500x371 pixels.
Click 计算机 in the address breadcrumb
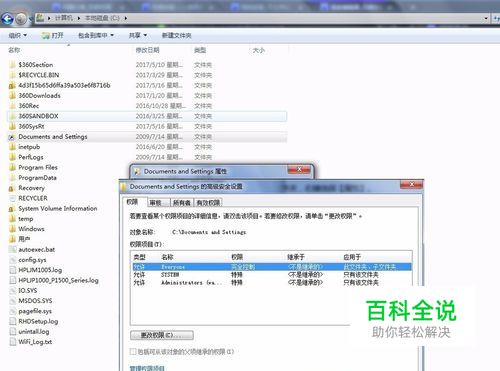(x=64, y=18)
